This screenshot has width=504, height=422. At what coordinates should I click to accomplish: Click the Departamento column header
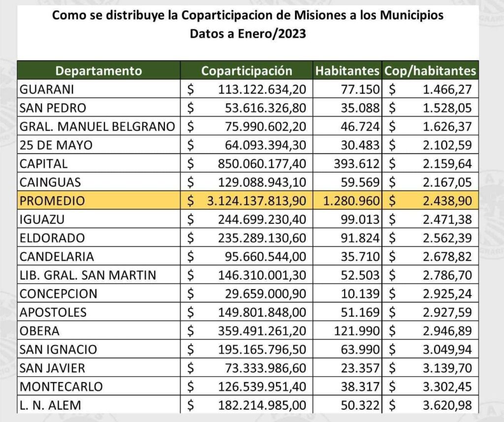pos(98,70)
